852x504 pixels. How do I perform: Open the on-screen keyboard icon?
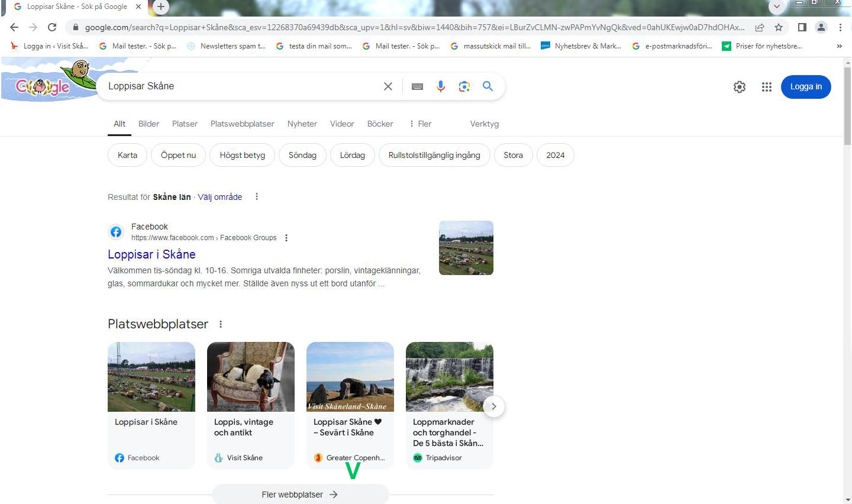[x=417, y=86]
